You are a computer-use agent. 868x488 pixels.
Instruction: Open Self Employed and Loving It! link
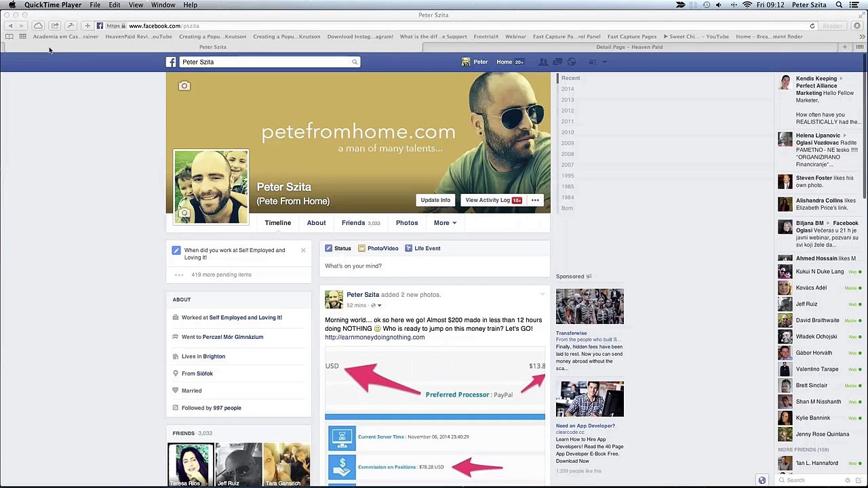245,317
